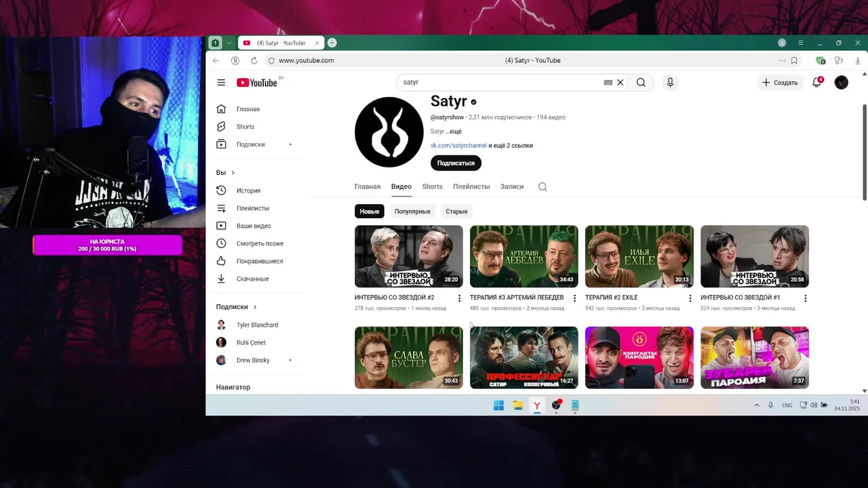Select the Satyr - YouTube browser tab

click(281, 43)
